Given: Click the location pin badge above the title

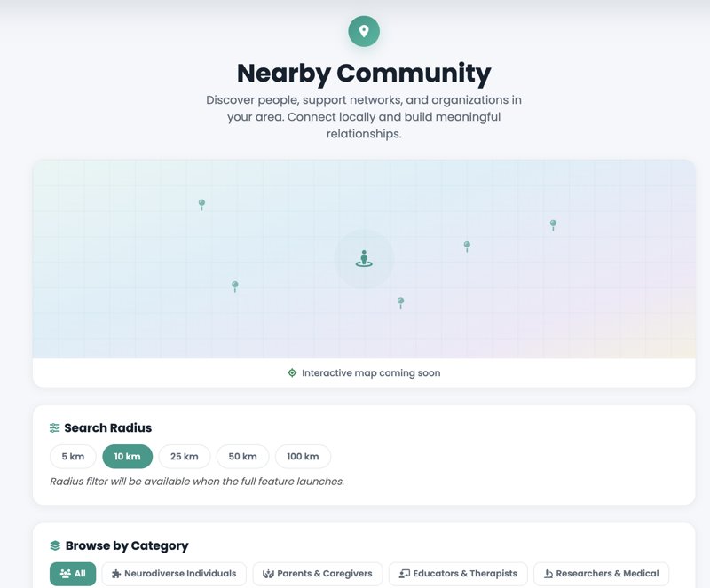Looking at the screenshot, I should [363, 31].
